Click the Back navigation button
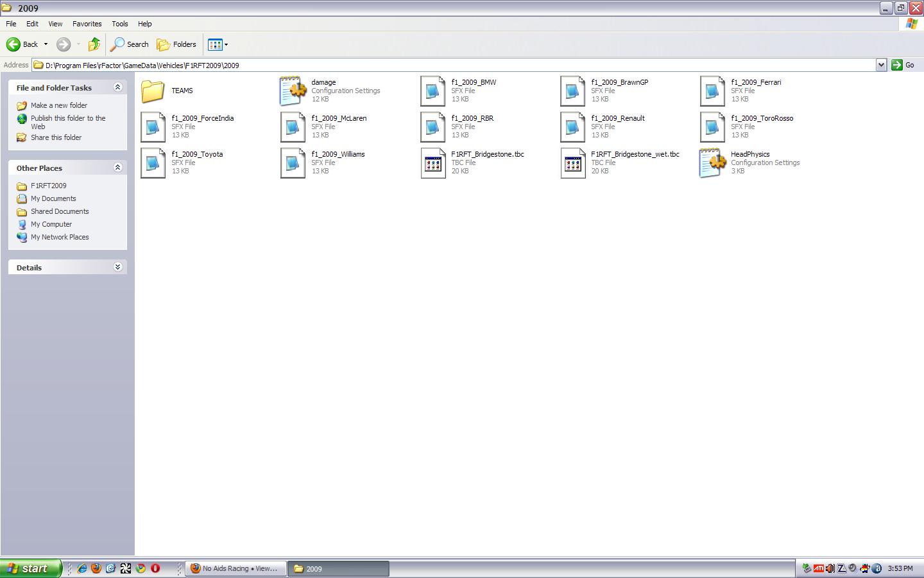The image size is (924, 578). tap(22, 44)
